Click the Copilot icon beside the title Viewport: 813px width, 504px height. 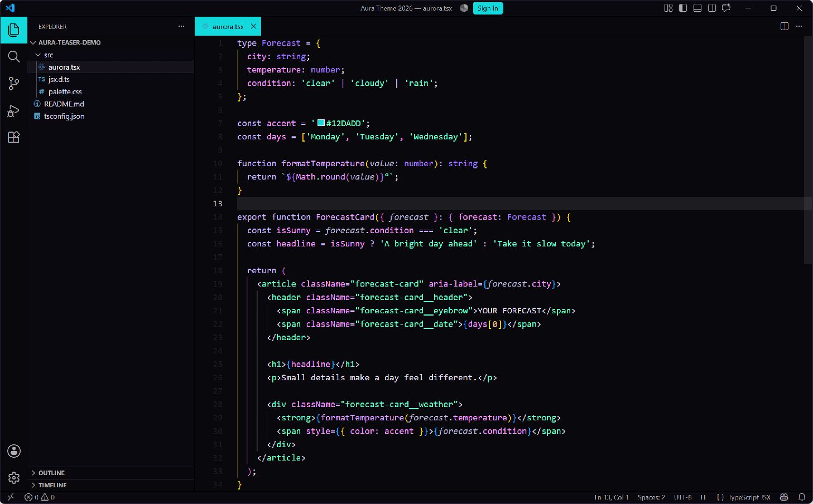[464, 8]
